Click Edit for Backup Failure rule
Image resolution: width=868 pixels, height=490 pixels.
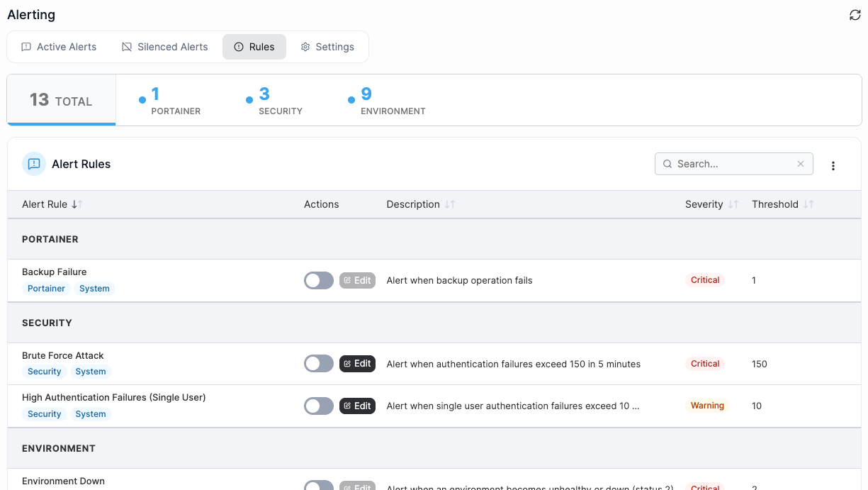(x=357, y=280)
